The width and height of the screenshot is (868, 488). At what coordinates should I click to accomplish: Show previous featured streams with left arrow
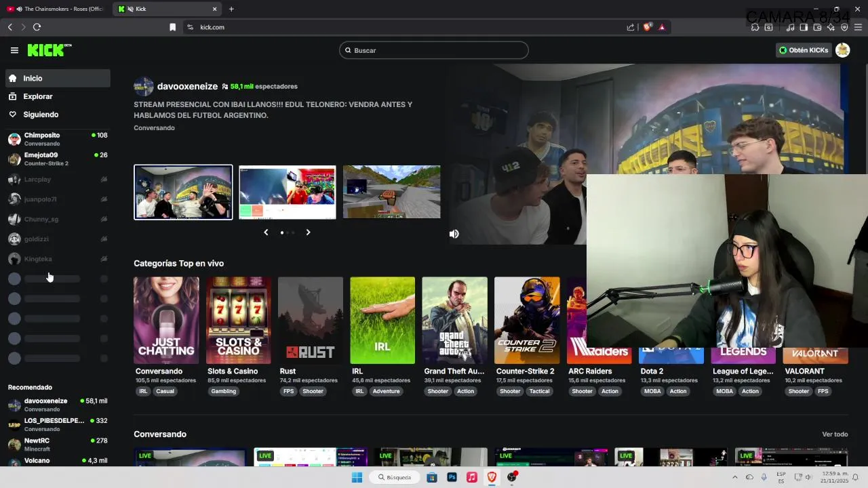(266, 232)
